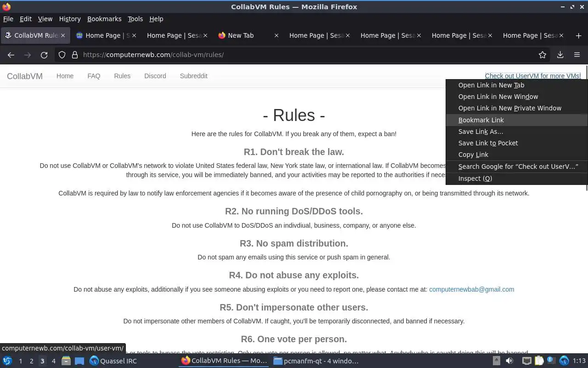This screenshot has height=368, width=588.
Task: Open the volume control tray icon
Action: [509, 361]
